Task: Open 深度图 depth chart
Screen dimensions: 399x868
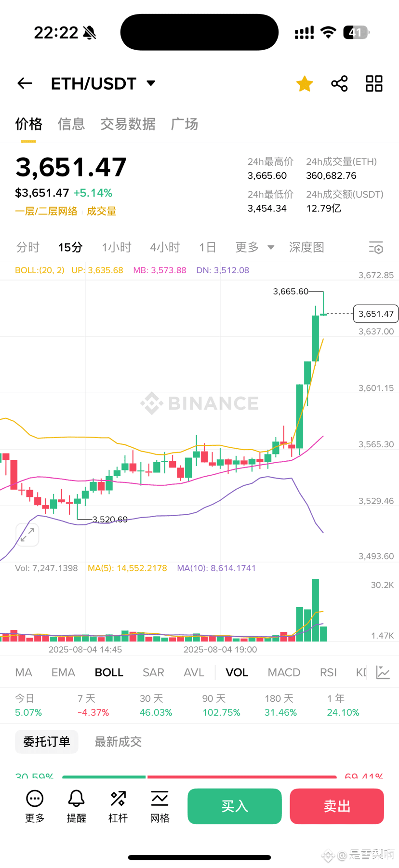Action: pos(306,247)
